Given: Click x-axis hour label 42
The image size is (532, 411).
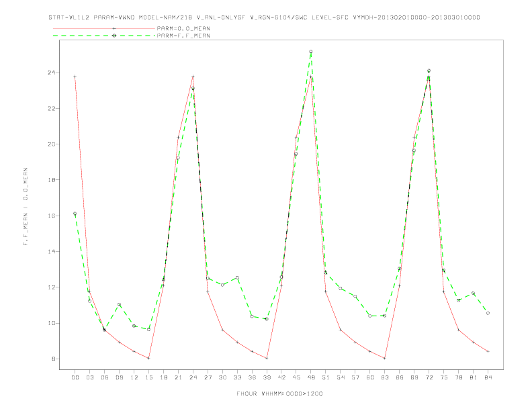Looking at the screenshot, I should (281, 377).
